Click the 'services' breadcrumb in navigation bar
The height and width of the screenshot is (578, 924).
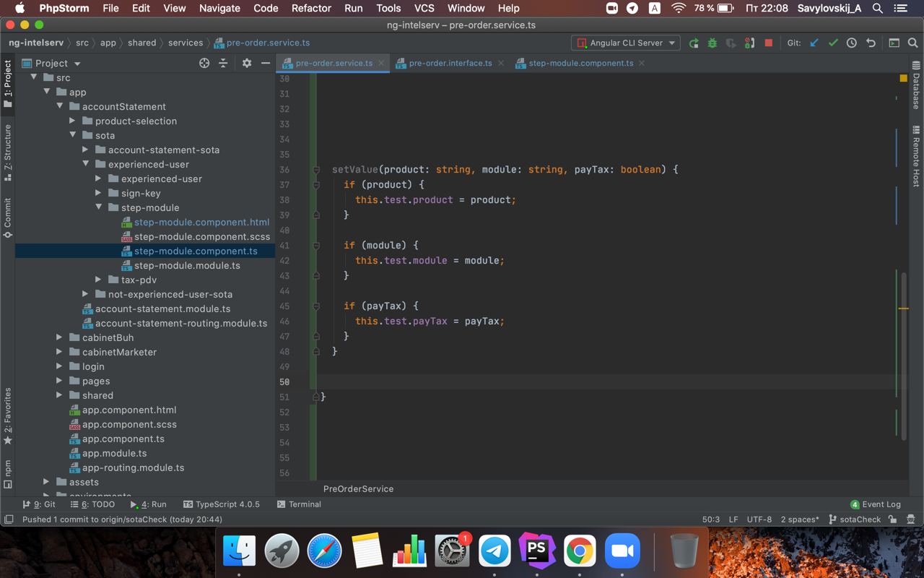pos(186,43)
